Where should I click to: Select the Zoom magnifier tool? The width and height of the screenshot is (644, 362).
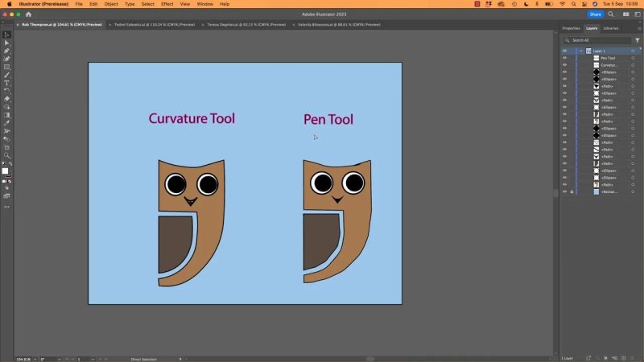tap(6, 155)
